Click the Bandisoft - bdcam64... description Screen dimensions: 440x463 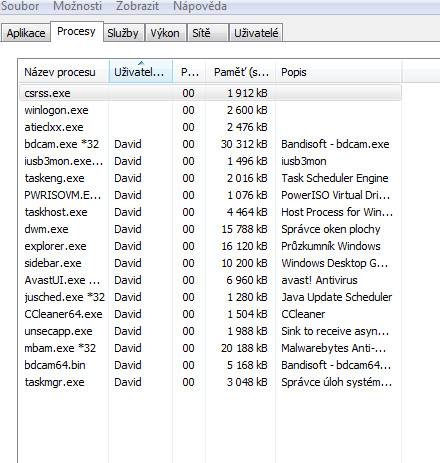pyautogui.click(x=336, y=365)
